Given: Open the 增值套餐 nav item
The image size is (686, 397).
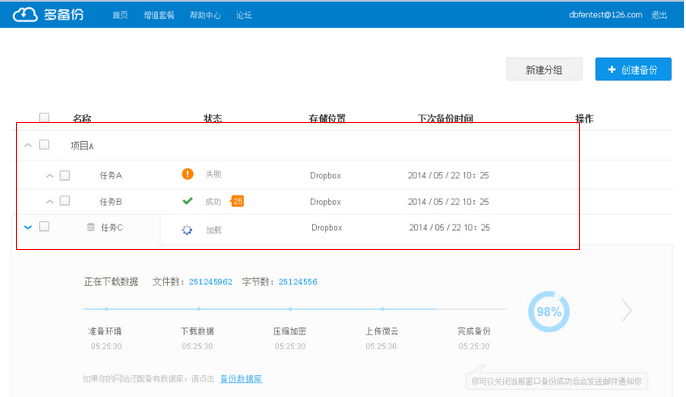Looking at the screenshot, I should [159, 15].
